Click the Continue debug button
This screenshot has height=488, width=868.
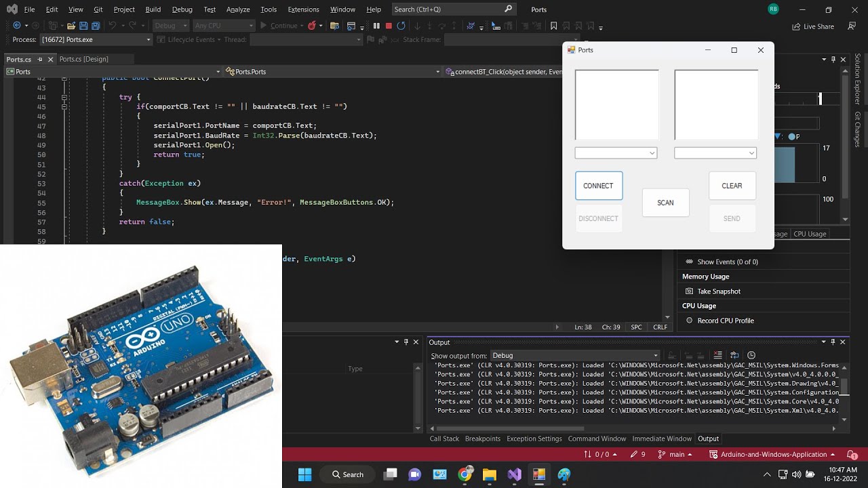(x=279, y=26)
